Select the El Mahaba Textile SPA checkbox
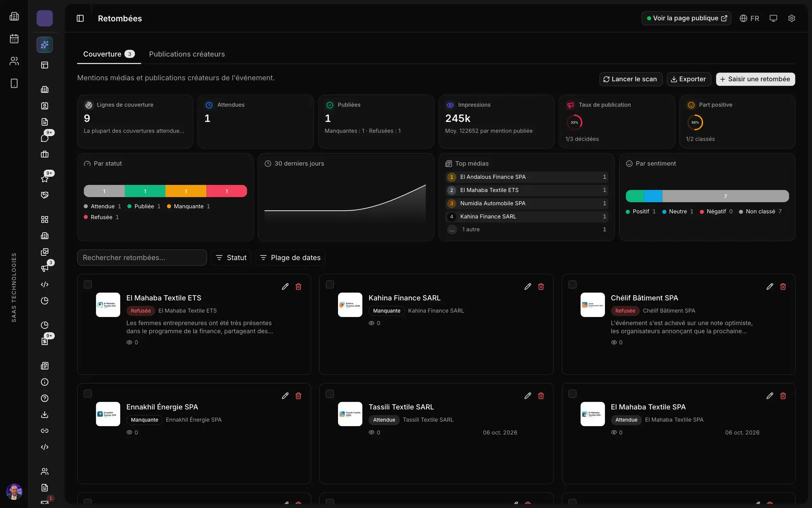The image size is (812, 508). coord(572,394)
